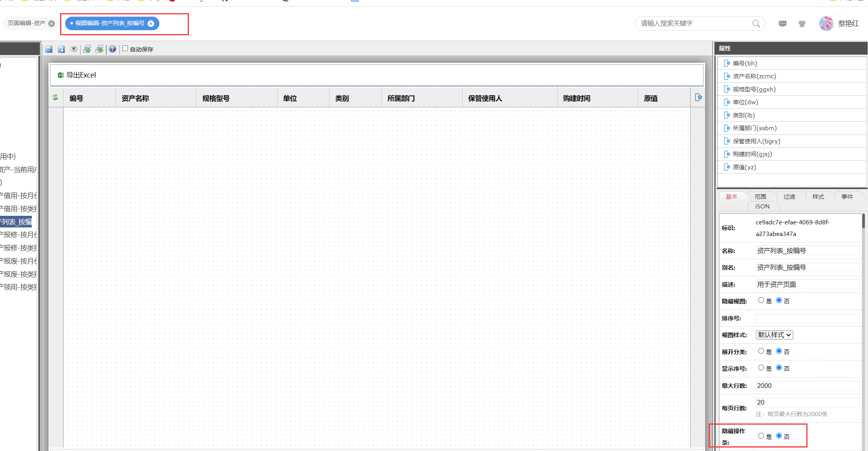868x451 pixels.
Task: Close the 页面编辑-资产 tab
Action: click(52, 24)
